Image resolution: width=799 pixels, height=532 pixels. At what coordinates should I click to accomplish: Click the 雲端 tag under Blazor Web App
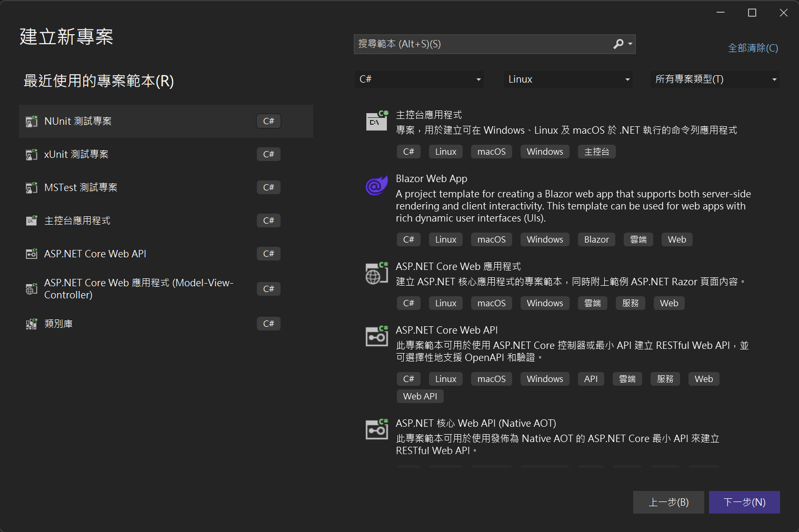click(x=638, y=240)
